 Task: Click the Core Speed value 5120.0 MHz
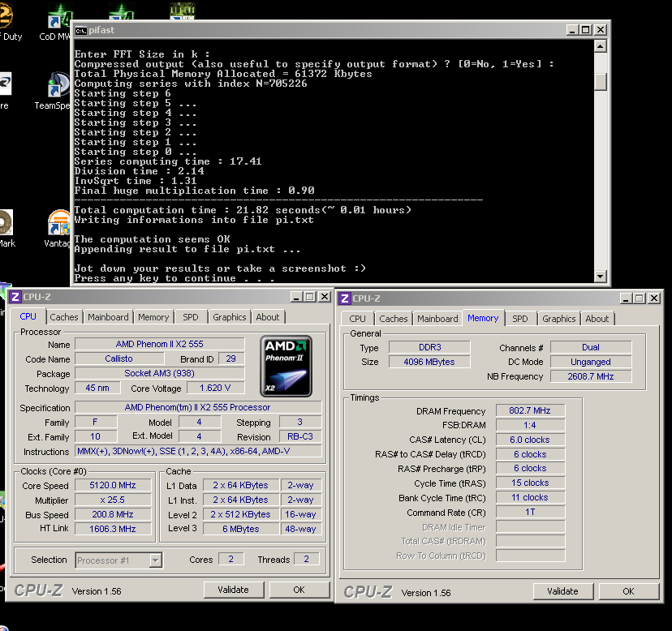(x=113, y=485)
